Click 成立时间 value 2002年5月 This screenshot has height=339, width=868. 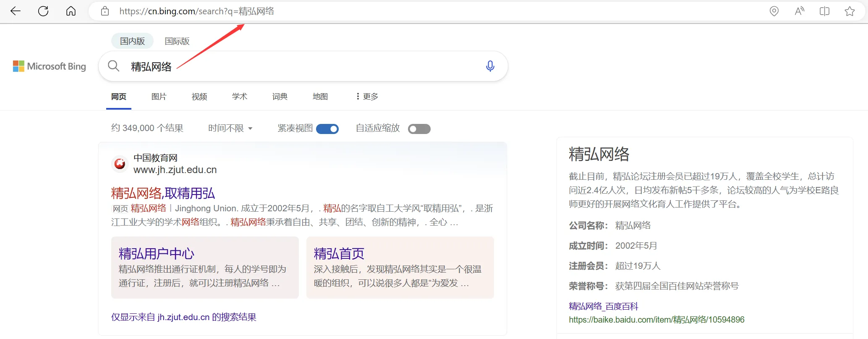point(636,246)
